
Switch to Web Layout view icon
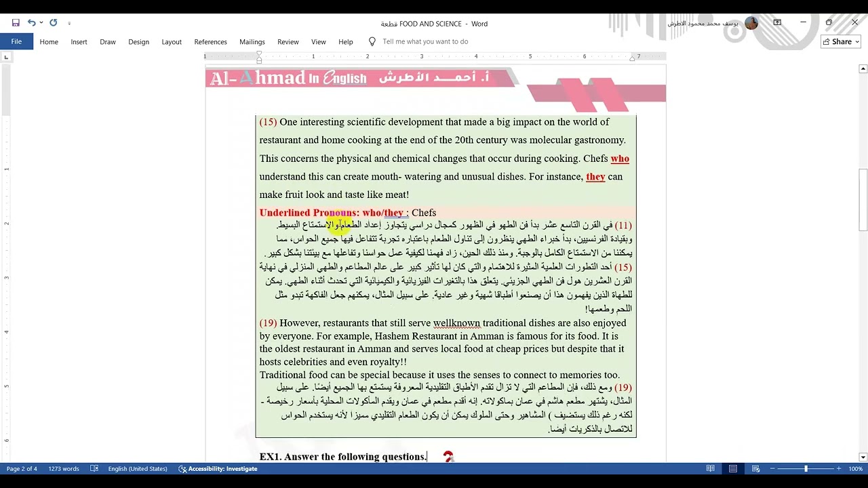755,468
